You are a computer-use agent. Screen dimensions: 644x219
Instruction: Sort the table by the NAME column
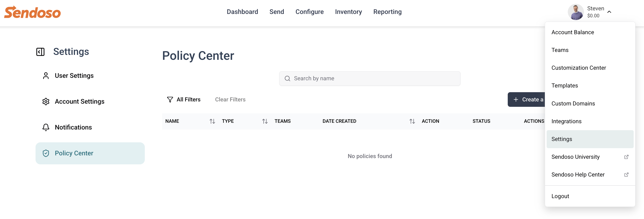click(x=212, y=121)
